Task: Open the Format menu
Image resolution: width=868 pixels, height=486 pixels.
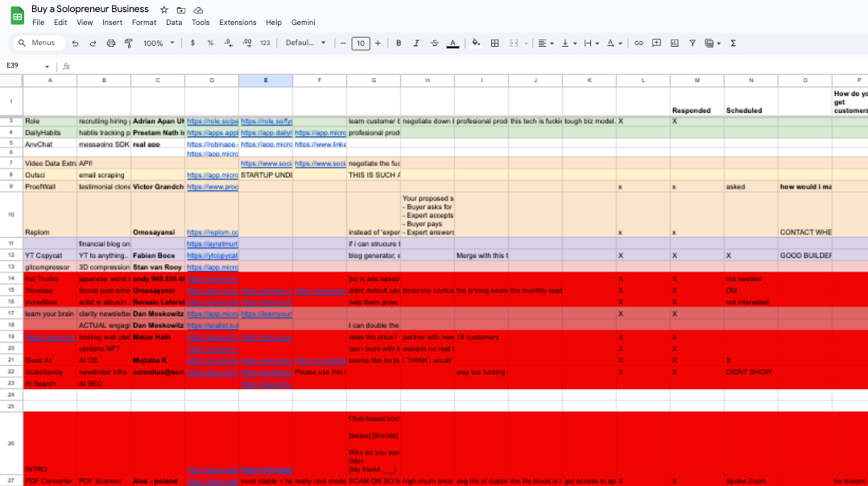Action: (x=144, y=23)
